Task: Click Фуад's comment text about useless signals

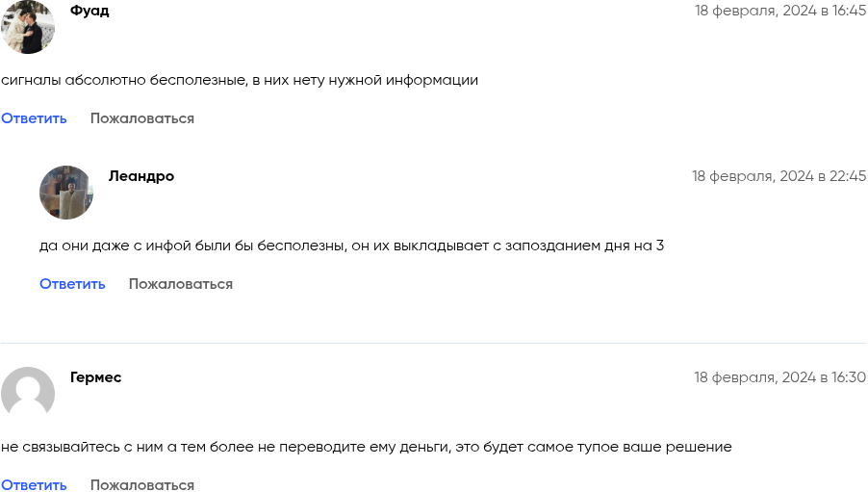Action: tap(240, 80)
